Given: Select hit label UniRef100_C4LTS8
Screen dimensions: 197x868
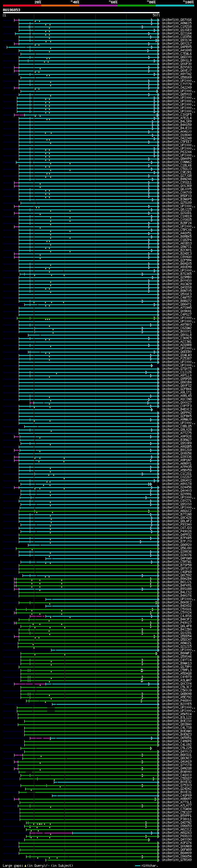Looking at the screenshot, I should click(177, 728).
